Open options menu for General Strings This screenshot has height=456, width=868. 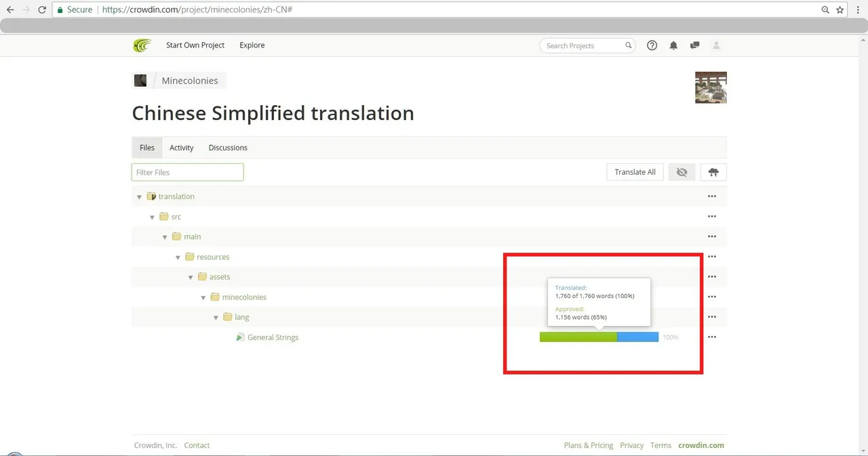pos(712,337)
